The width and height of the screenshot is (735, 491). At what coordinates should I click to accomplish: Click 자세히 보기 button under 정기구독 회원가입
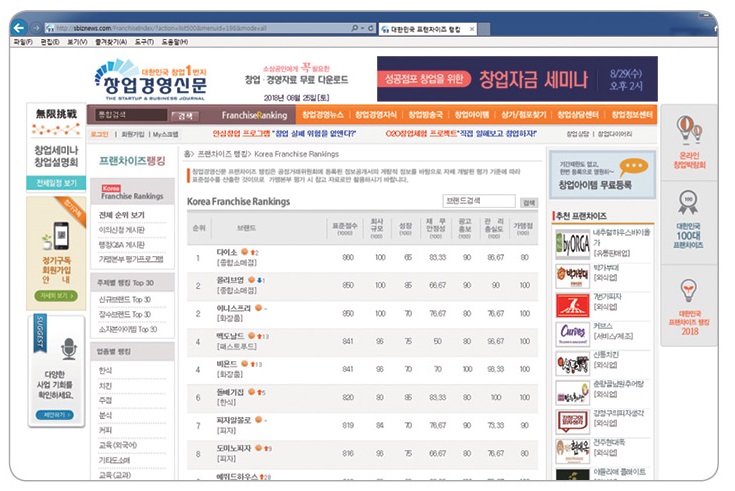(x=56, y=296)
